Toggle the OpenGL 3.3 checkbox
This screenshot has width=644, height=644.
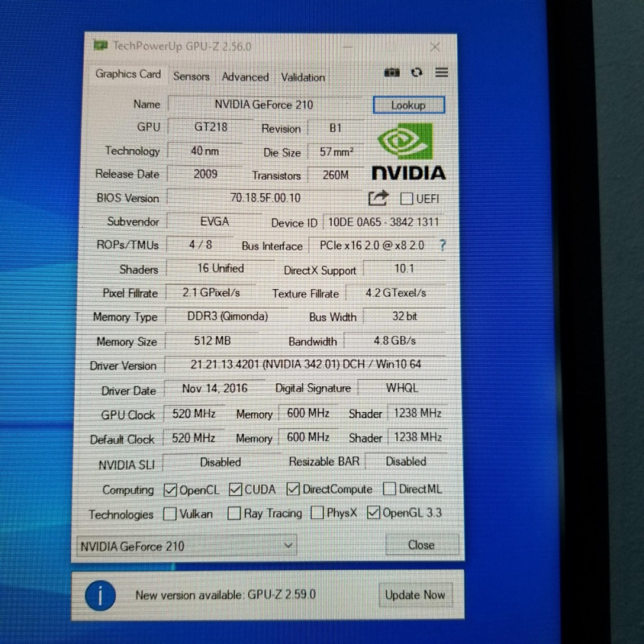click(x=374, y=513)
